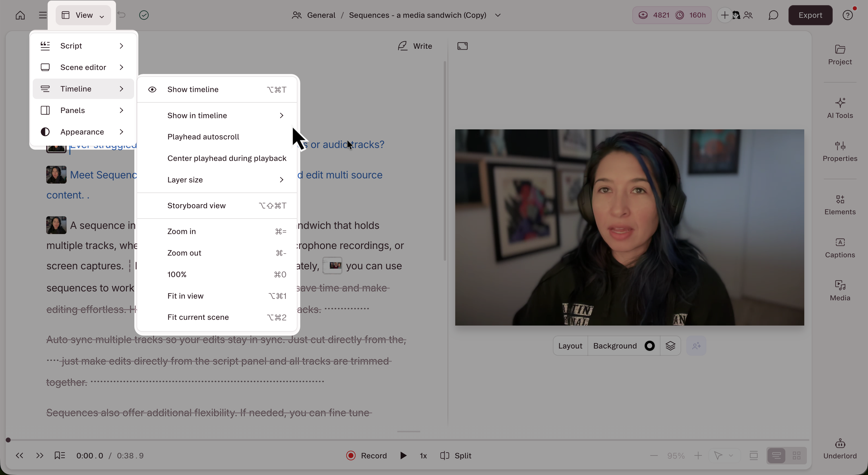Click the undo arrow icon
The height and width of the screenshot is (475, 868).
click(x=121, y=15)
